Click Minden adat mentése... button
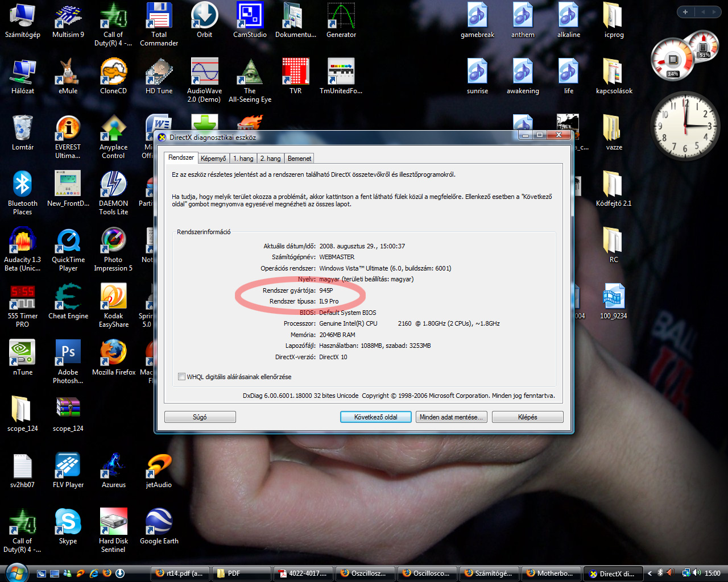 (x=451, y=417)
